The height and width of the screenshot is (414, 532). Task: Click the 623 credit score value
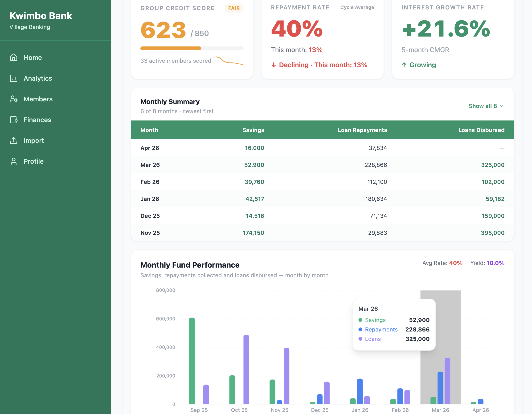coord(164,30)
